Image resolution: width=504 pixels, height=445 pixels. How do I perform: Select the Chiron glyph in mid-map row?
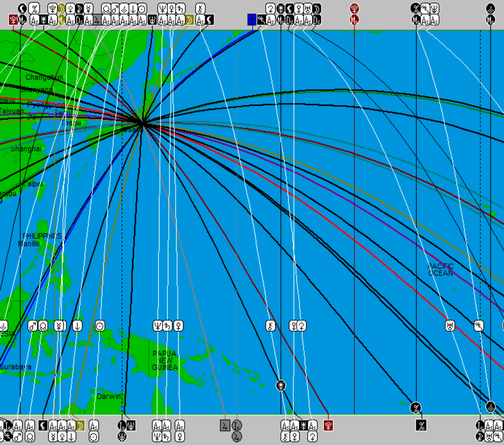(x=270, y=326)
